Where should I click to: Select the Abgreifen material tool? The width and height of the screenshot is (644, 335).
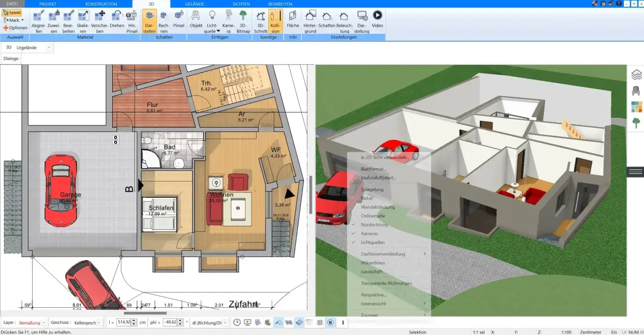(39, 21)
